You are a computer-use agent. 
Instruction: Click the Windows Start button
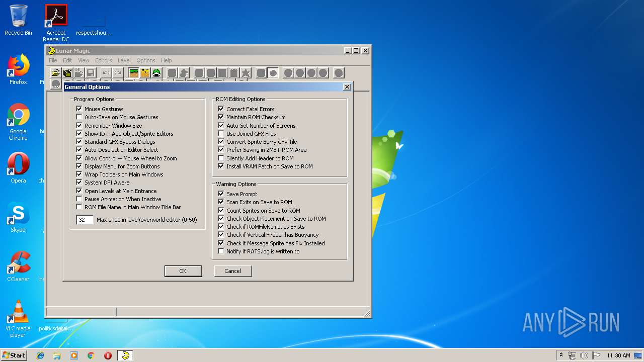14,355
